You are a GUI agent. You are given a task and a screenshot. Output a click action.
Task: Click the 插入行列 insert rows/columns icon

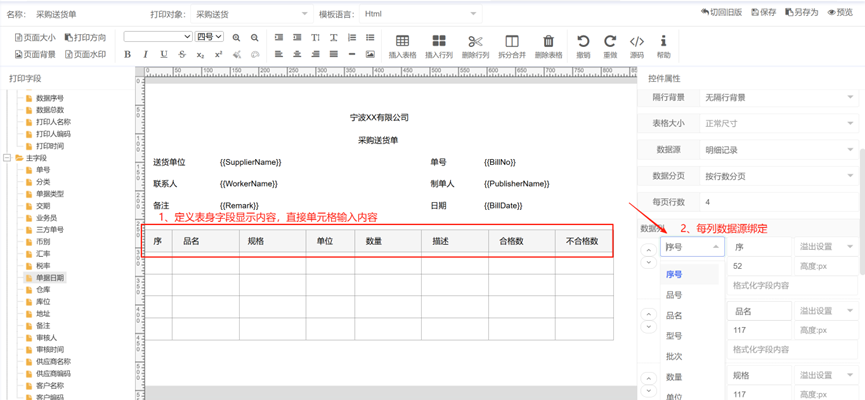tap(439, 41)
